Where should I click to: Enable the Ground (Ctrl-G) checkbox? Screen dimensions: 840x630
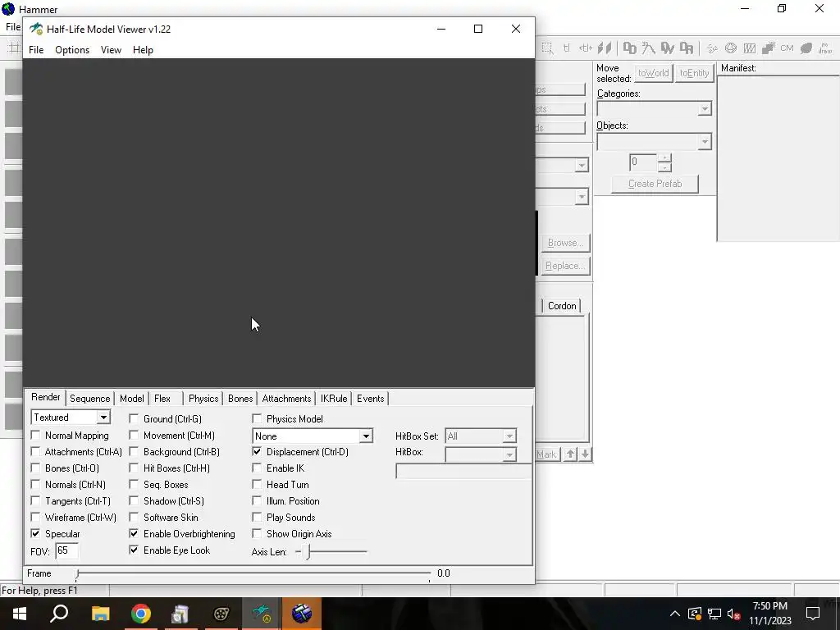[x=134, y=419]
